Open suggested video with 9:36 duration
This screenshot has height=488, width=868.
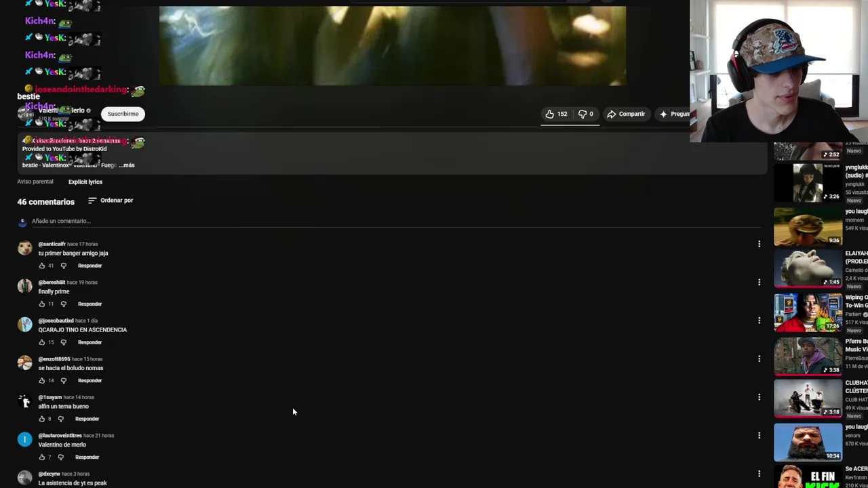click(x=808, y=226)
